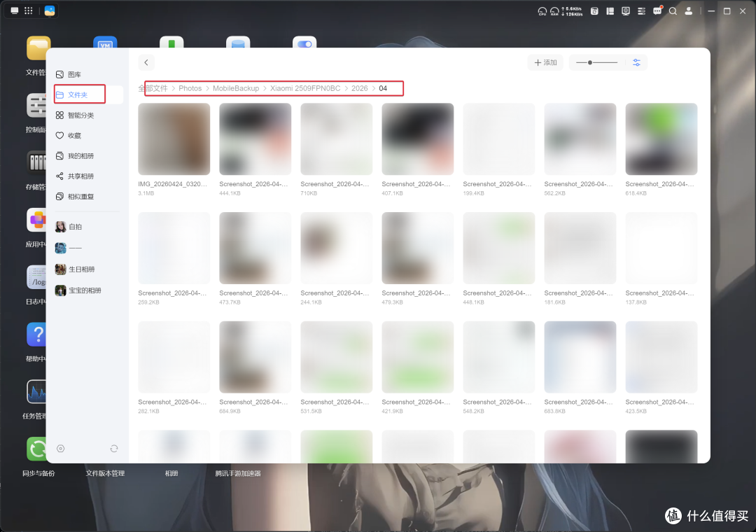Viewport: 756px width, 532px height.
Task: Open the 282.1KB screenshot thumbnail
Action: coord(174,357)
